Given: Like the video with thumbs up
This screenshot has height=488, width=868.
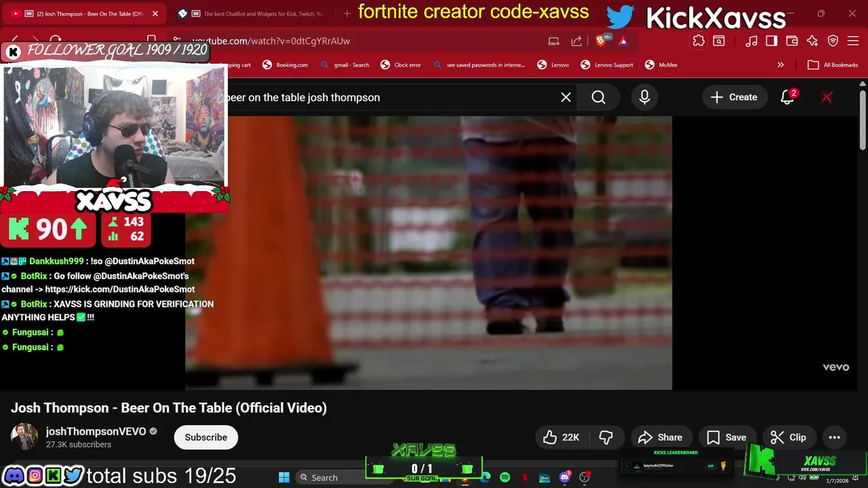Looking at the screenshot, I should pyautogui.click(x=561, y=437).
